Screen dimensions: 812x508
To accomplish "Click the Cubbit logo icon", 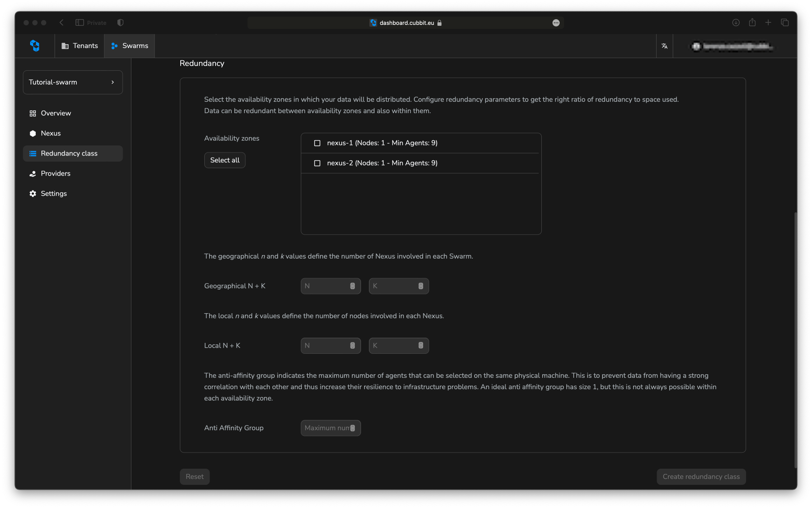I will [x=35, y=45].
